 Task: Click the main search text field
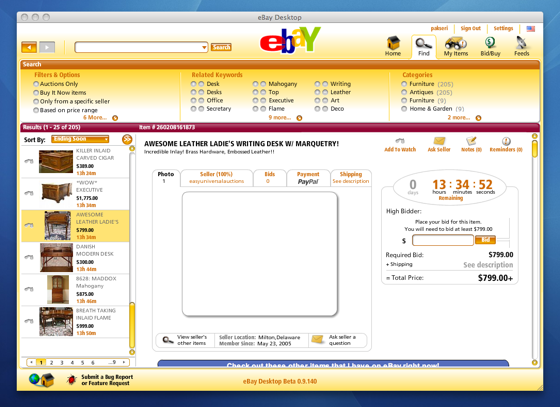[x=138, y=47]
